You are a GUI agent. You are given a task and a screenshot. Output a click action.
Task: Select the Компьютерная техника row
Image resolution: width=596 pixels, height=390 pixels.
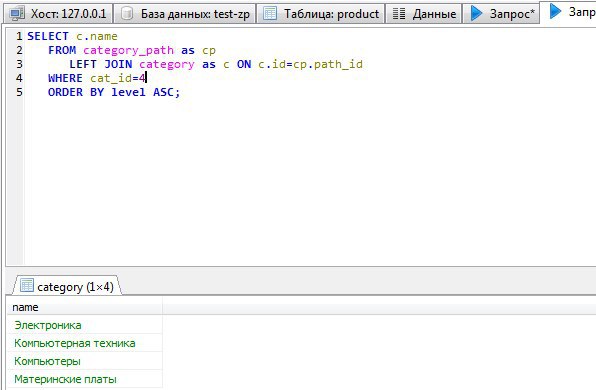click(x=85, y=343)
